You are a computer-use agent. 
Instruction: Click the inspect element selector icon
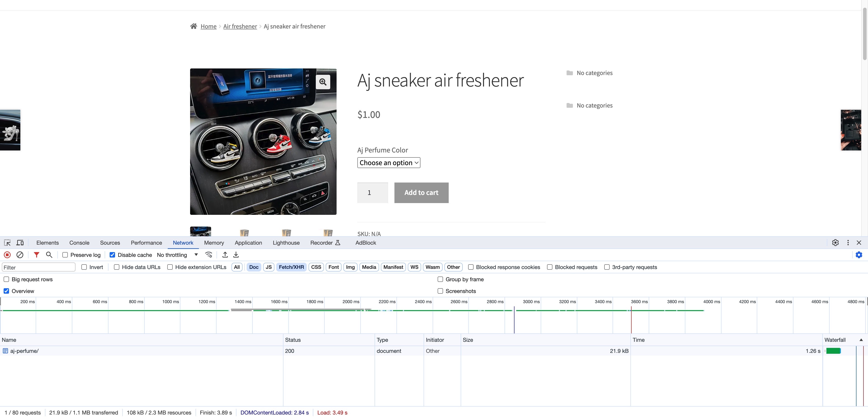point(7,243)
